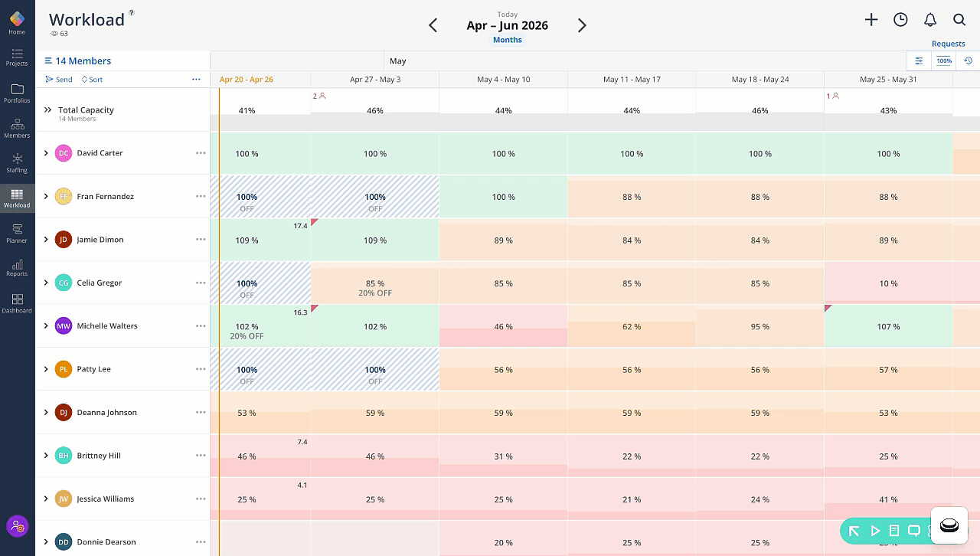The width and height of the screenshot is (980, 556).
Task: Sort the members list
Action: 92,80
